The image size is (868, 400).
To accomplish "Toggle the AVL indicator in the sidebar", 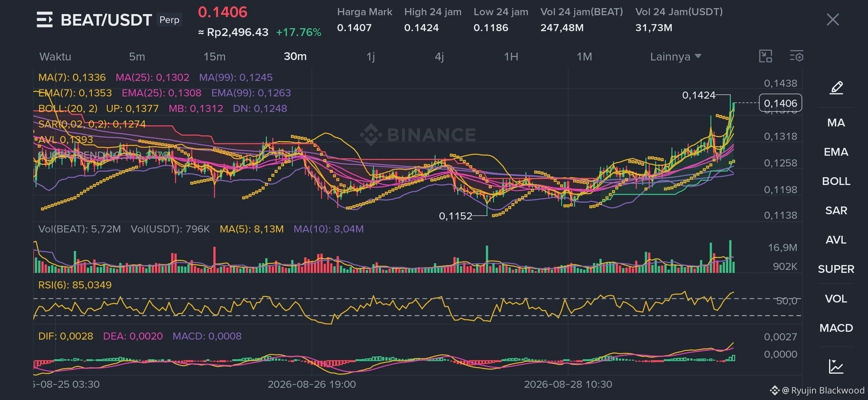I will 836,240.
